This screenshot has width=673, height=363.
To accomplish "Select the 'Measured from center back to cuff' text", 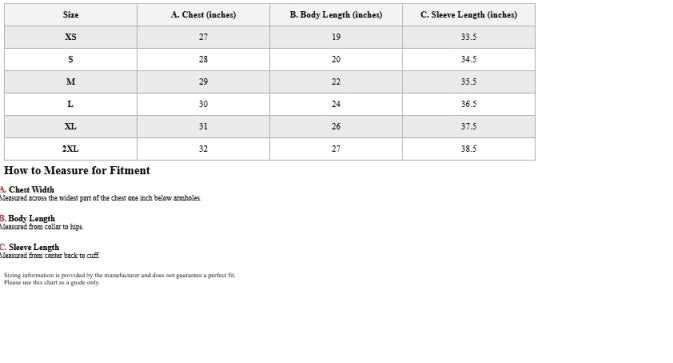I will click(50, 255).
